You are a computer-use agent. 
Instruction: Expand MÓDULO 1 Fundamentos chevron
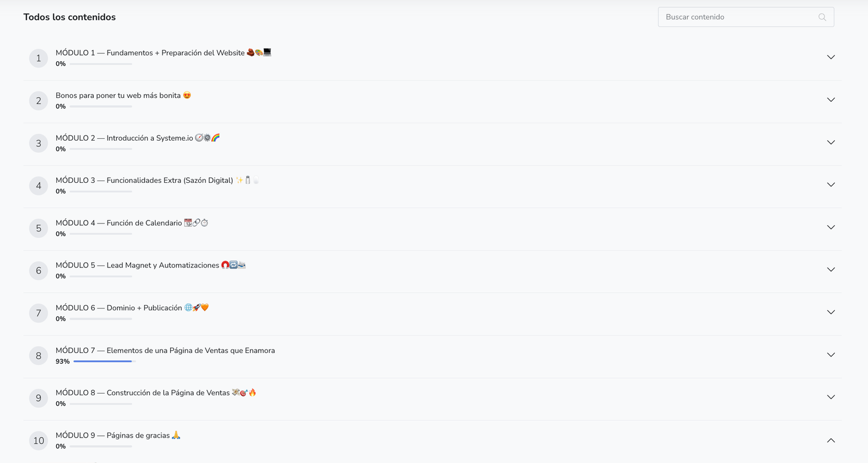[831, 57]
